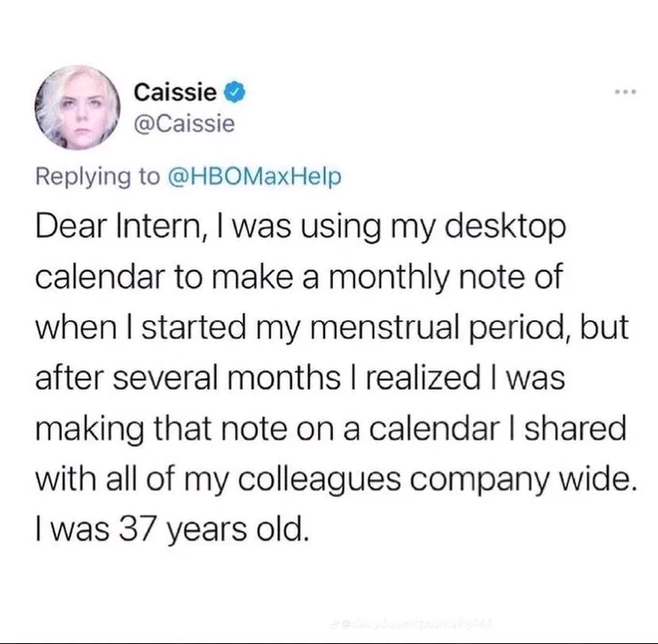Click the phrase 'company wide.' in the tweet
Viewport: 658px width, 644px height.
click(523, 480)
